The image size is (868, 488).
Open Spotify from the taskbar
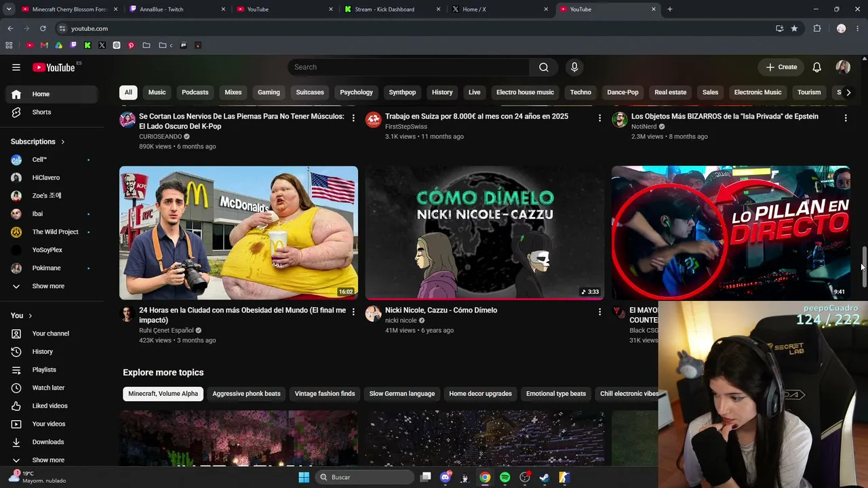pos(505,477)
